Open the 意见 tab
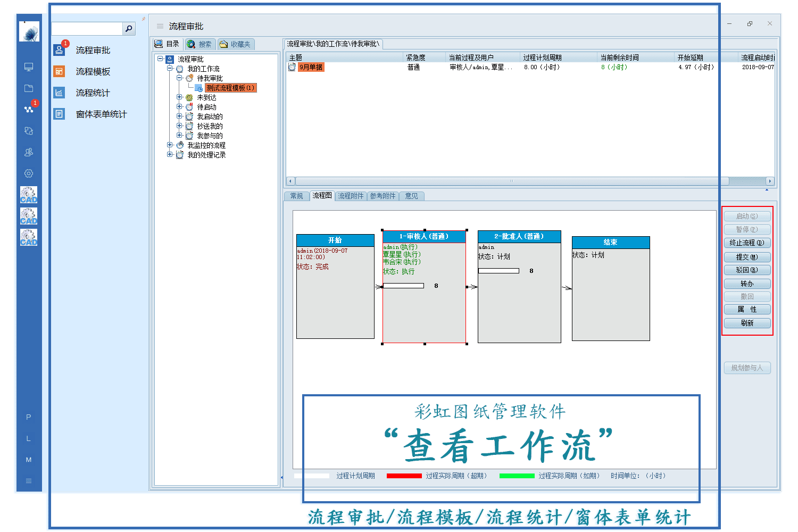The width and height of the screenshot is (798, 532). [x=411, y=196]
